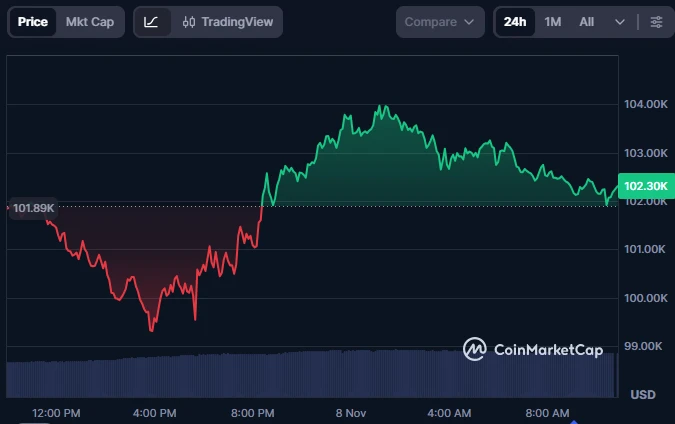Screen dimensions: 675x424
Task: Click the 101.89K opening price label
Action: pyautogui.click(x=34, y=208)
